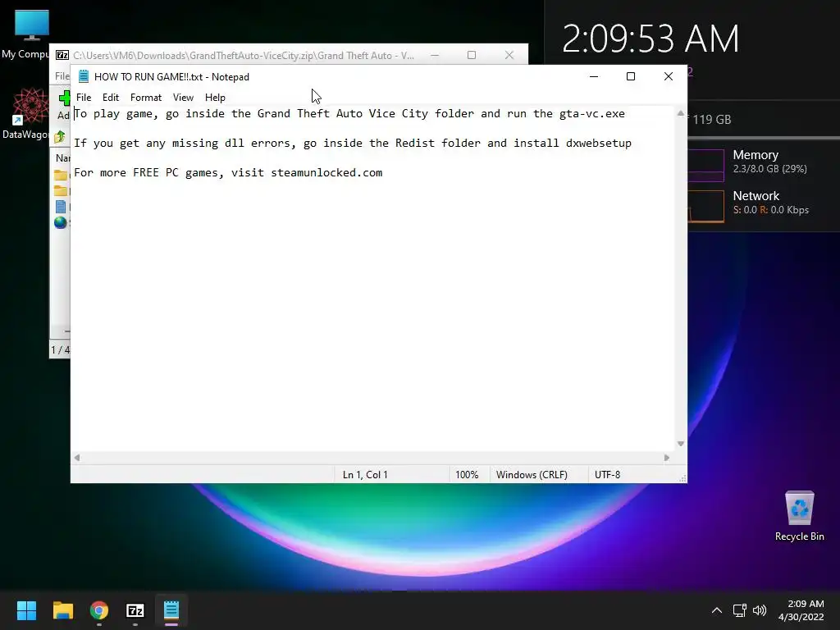Open the Help menu in Notepad

click(215, 98)
